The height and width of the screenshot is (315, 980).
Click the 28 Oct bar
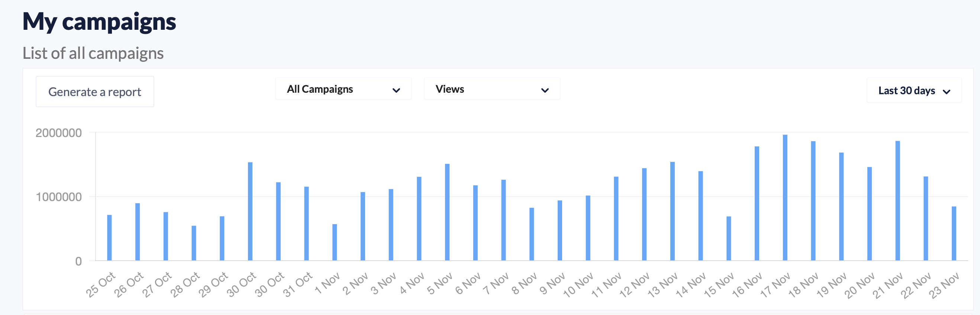194,243
